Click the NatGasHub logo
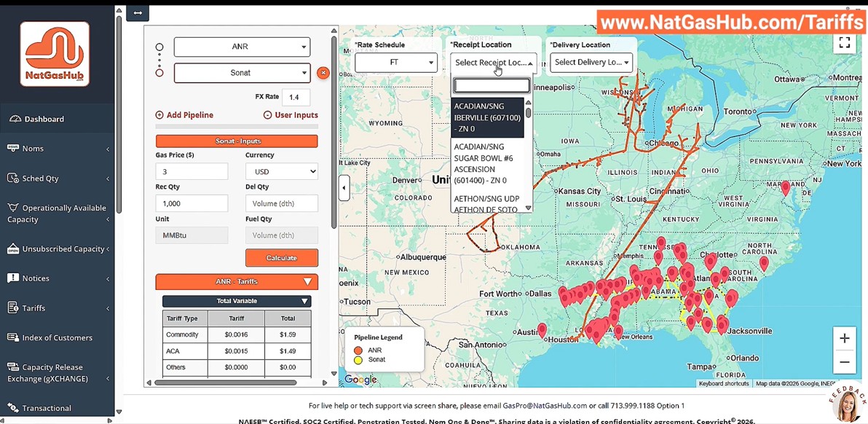Viewport: 868px width, 424px height. tap(55, 53)
